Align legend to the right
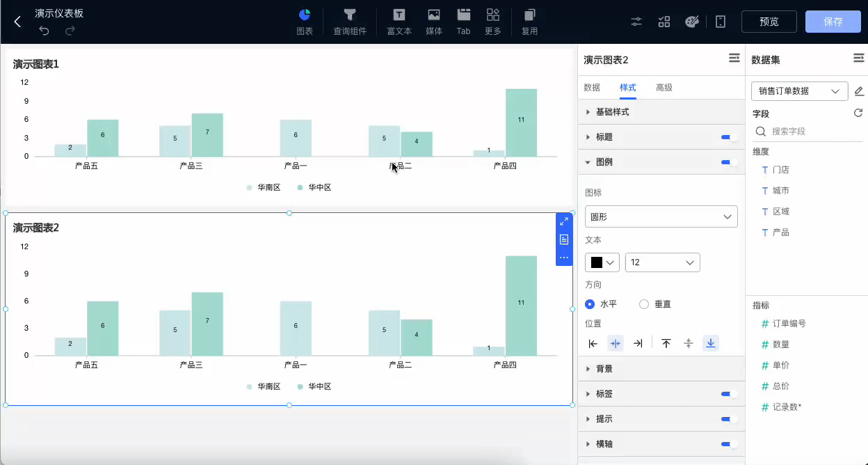This screenshot has width=868, height=465. 638,343
